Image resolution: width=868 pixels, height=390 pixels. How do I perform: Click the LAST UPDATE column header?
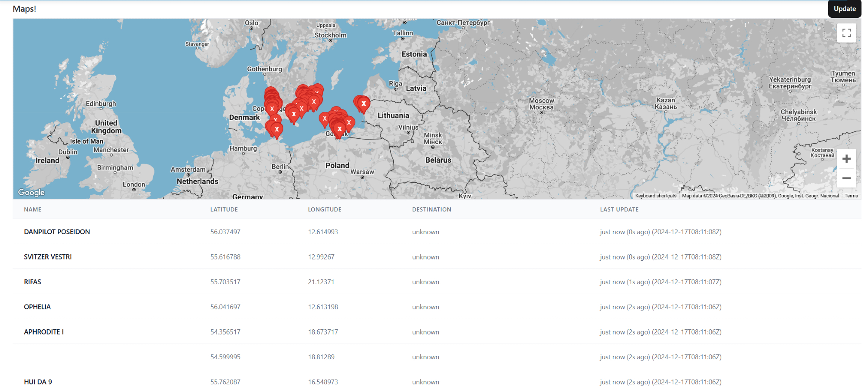[x=619, y=210]
